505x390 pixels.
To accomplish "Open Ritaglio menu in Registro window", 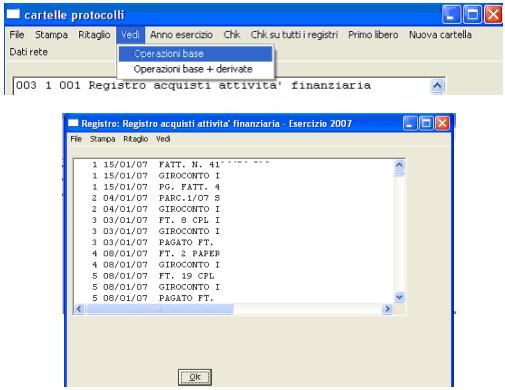I will pyautogui.click(x=135, y=139).
